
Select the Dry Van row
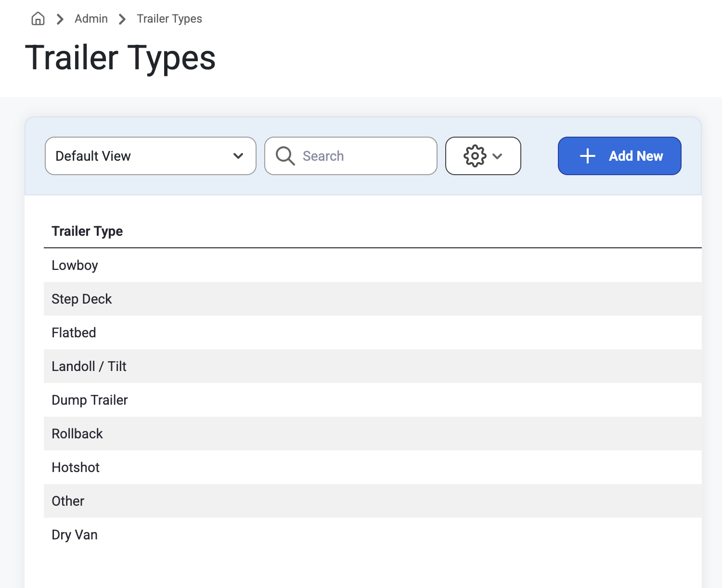[x=373, y=535]
